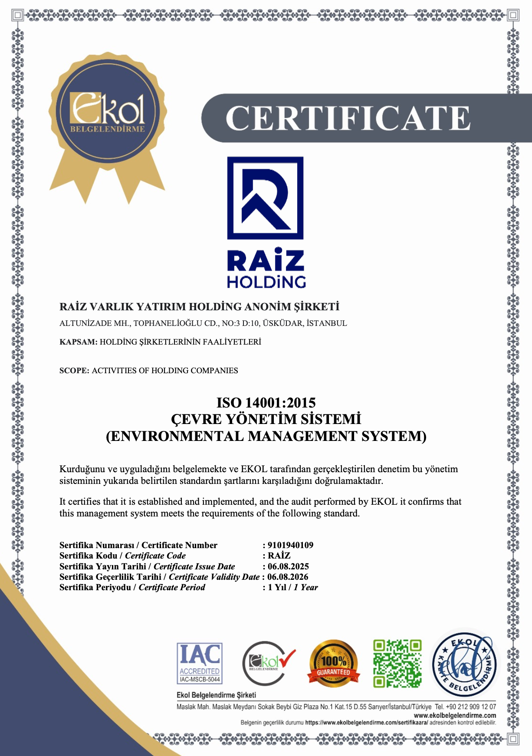Click the blue Ekol Kalite stamp
Viewport: 532px width, 756px height.
(x=465, y=663)
